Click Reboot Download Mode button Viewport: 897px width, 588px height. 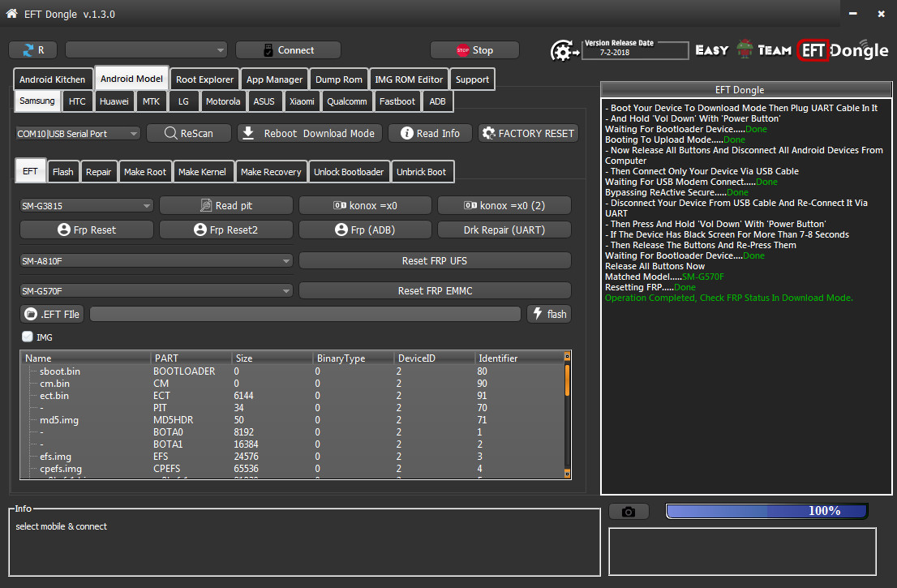309,133
